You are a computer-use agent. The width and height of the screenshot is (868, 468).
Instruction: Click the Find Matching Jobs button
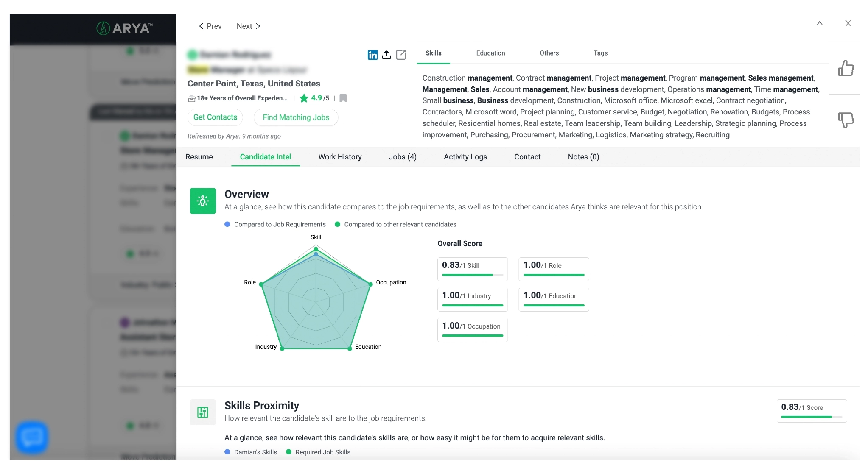click(x=296, y=117)
